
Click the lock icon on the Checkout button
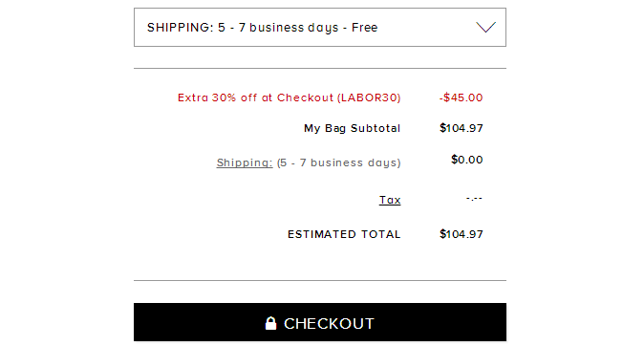[x=270, y=323]
